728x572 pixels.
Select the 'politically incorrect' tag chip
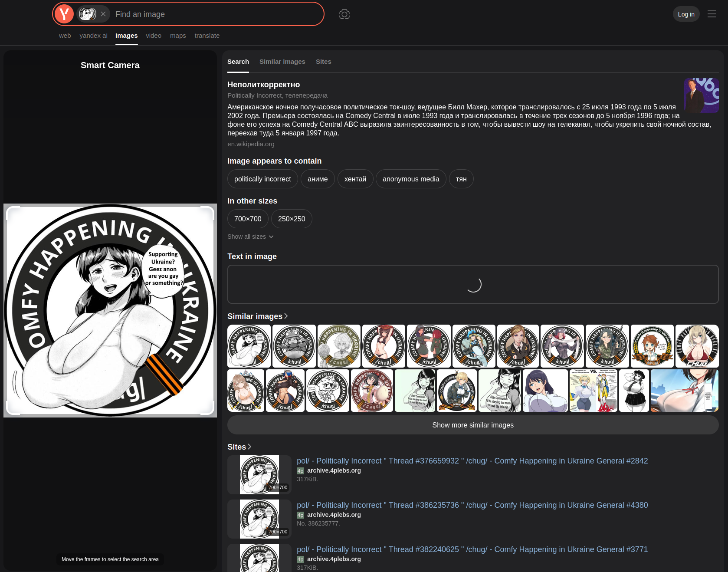[262, 179]
